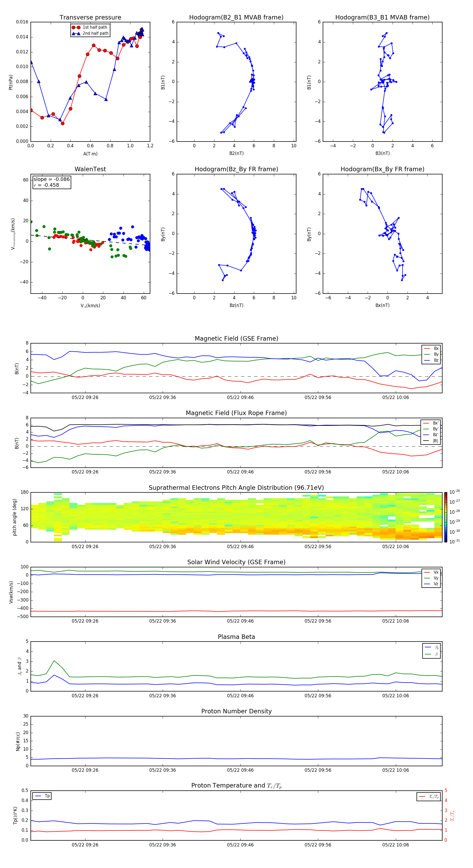Click the 'βp' plasma beta legend entry
Screen dimensions: 473x868
pos(432,647)
